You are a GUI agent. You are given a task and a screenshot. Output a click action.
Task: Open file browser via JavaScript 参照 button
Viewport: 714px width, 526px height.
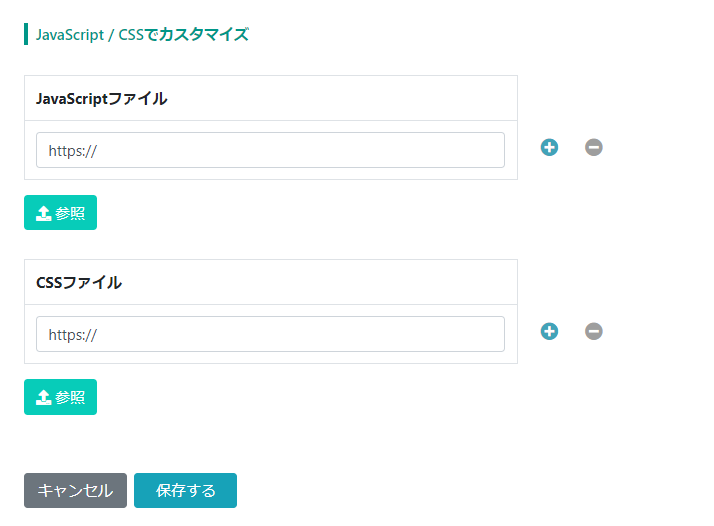coord(61,213)
